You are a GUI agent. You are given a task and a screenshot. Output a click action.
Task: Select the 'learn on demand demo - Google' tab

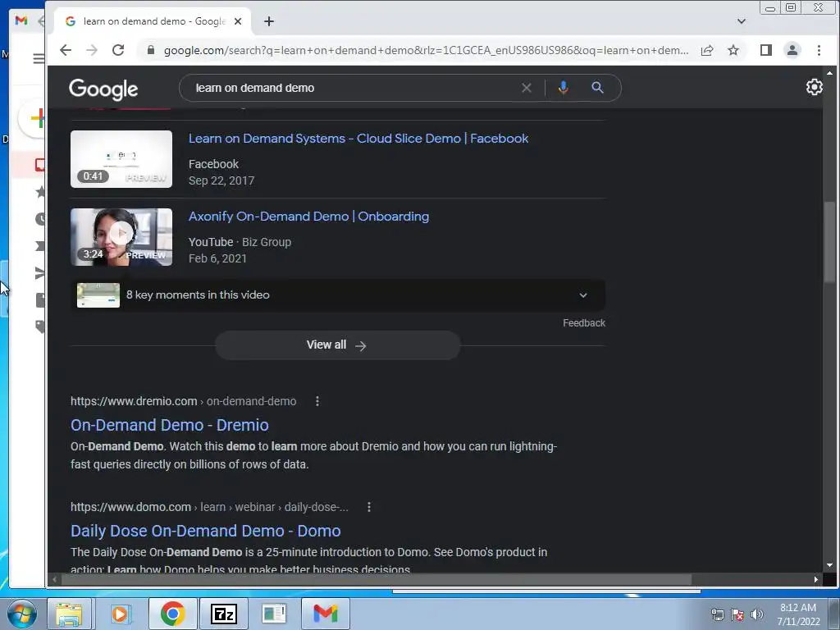click(153, 21)
